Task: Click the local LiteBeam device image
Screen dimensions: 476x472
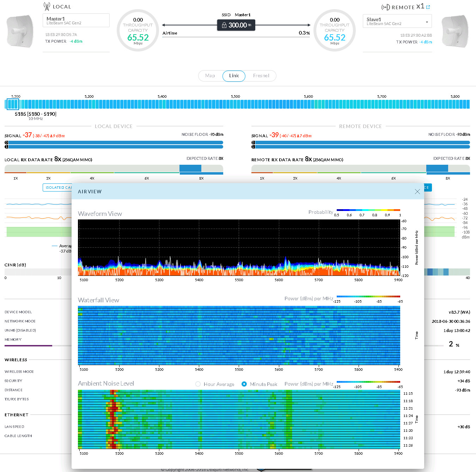Action: click(x=20, y=31)
